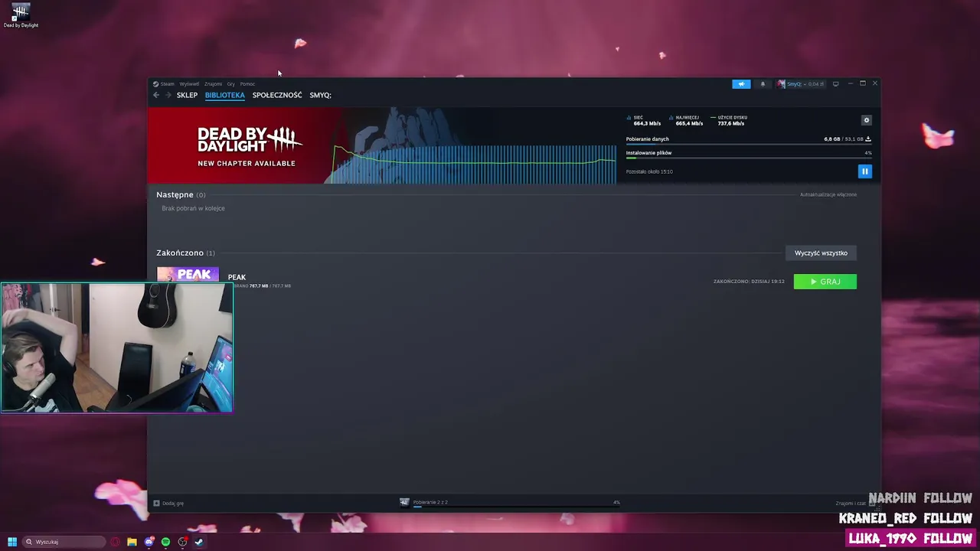Click the PEAK game title
This screenshot has height=551, width=980.
click(x=237, y=277)
